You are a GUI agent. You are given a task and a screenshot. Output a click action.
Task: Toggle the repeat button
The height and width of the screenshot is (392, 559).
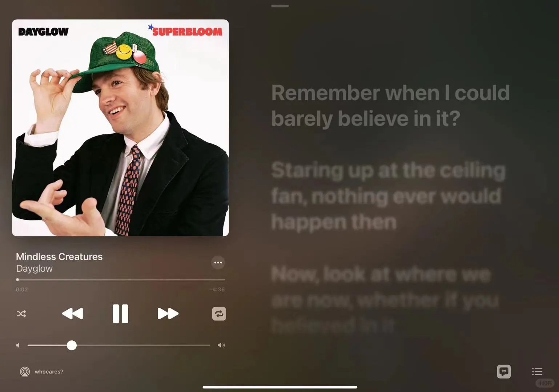pyautogui.click(x=219, y=314)
